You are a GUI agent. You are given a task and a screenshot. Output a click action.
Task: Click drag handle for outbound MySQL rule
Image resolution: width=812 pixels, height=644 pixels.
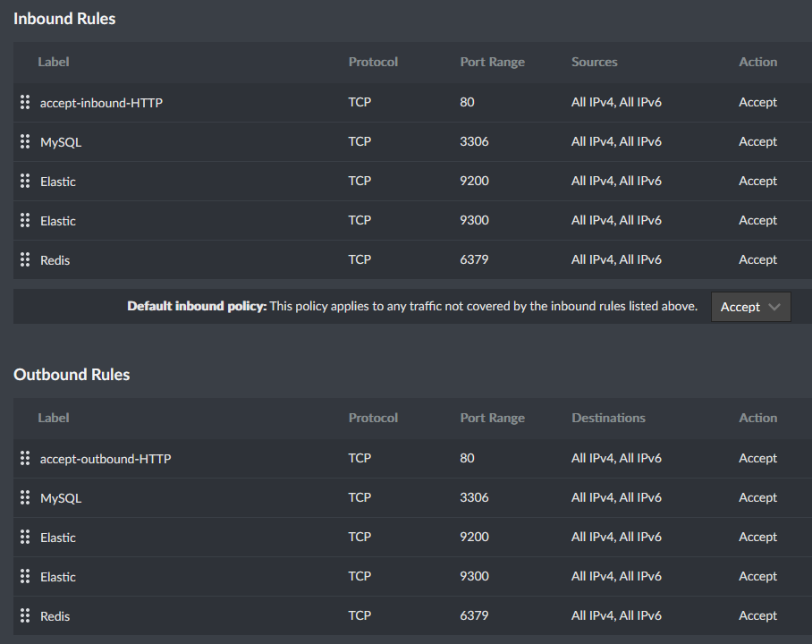(x=25, y=497)
